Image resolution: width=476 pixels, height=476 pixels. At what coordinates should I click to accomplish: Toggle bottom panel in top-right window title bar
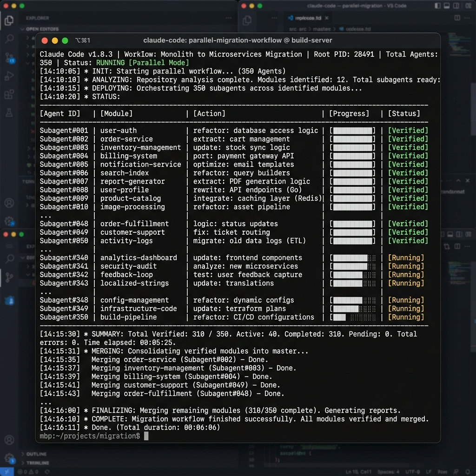coord(447,6)
